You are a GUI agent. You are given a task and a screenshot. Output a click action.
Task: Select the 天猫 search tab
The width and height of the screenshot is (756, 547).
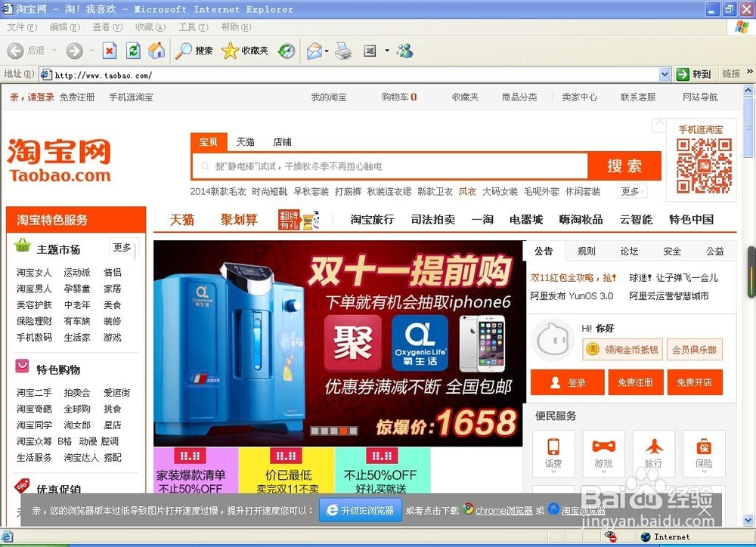click(246, 142)
